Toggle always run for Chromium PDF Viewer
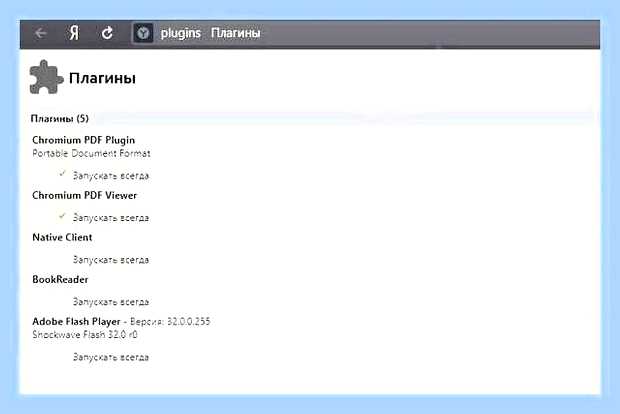 (x=62, y=216)
